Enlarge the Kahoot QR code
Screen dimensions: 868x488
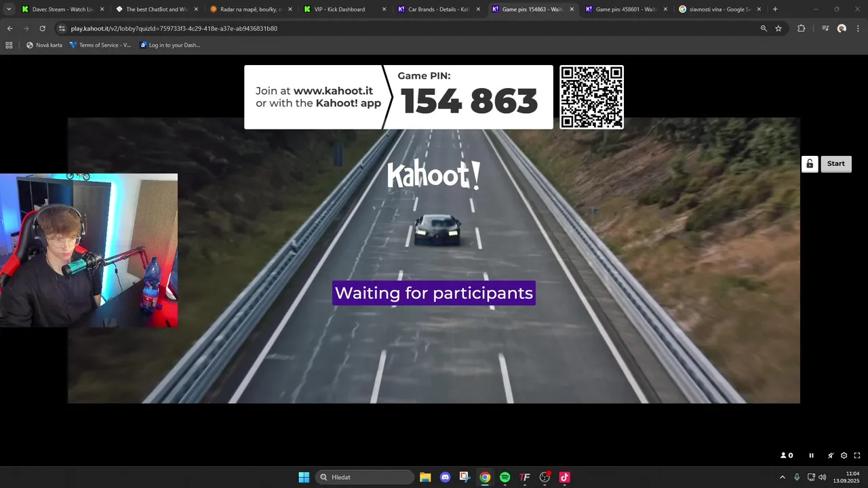coord(591,97)
